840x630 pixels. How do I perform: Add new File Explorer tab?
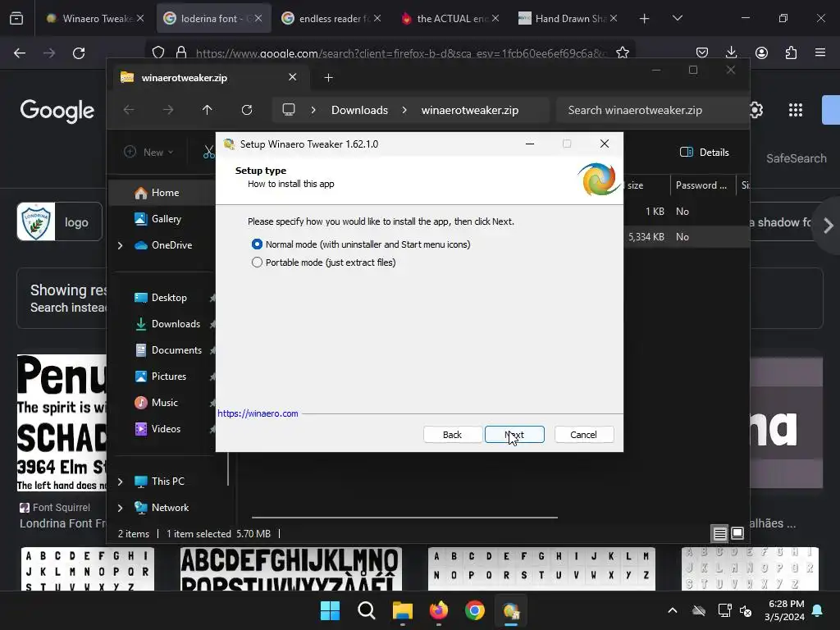point(328,78)
